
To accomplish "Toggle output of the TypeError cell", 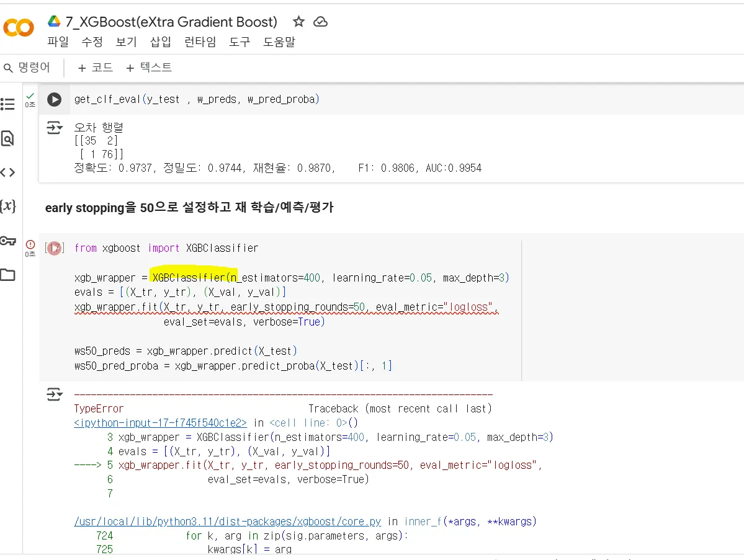I will point(55,394).
